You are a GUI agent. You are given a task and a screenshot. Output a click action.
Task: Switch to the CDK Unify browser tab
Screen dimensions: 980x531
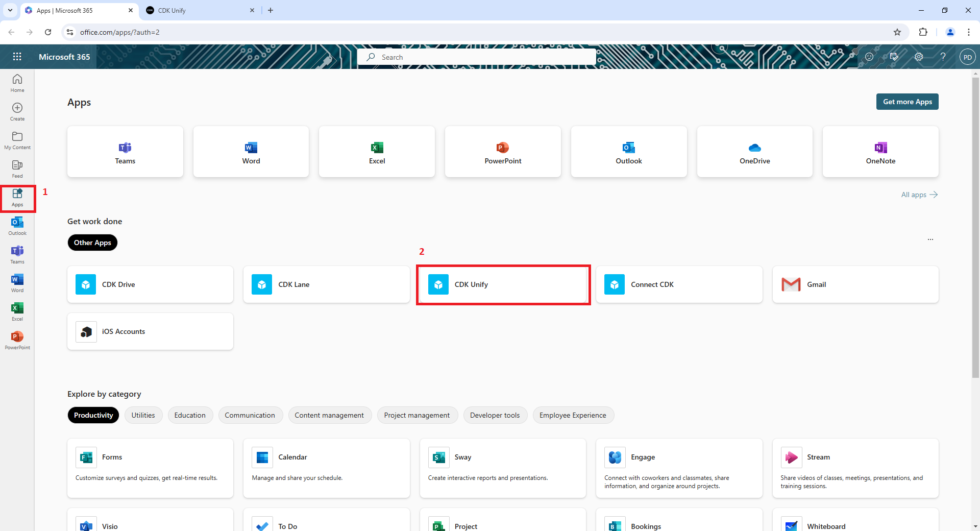[200, 10]
